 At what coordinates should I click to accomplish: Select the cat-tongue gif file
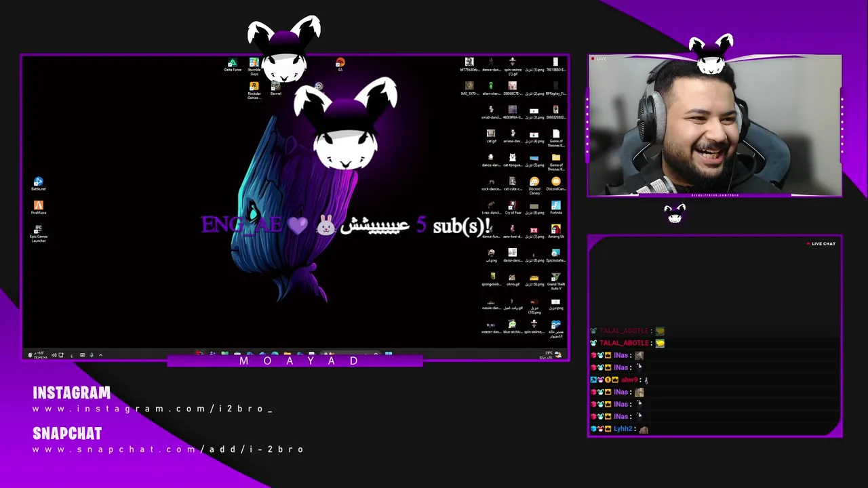pyautogui.click(x=513, y=160)
